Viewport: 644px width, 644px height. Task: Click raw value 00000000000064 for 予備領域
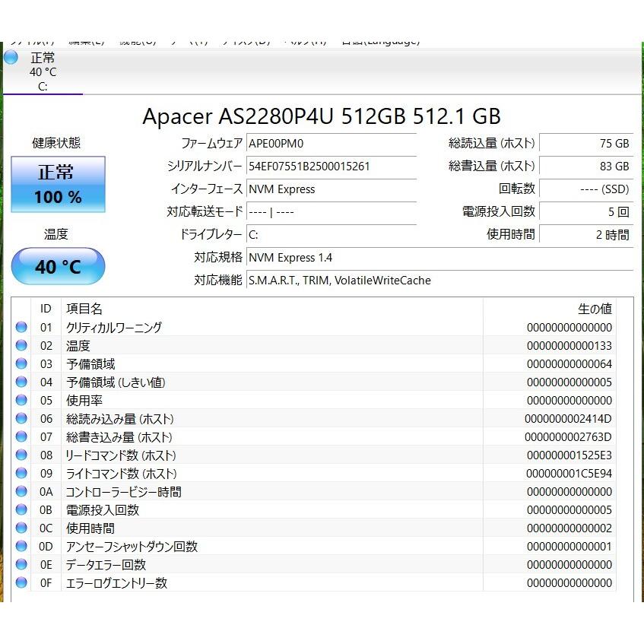pyautogui.click(x=569, y=364)
